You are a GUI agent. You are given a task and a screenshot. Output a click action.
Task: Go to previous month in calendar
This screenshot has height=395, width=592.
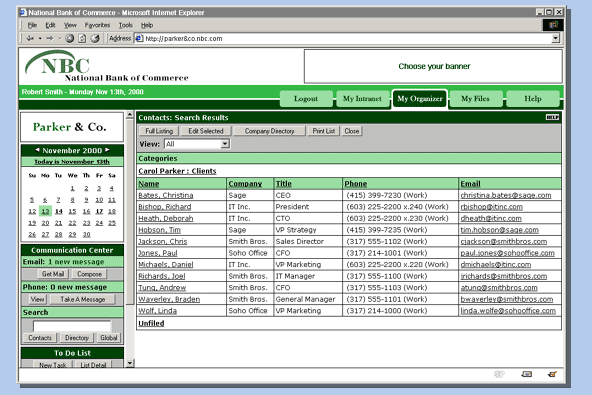click(x=37, y=150)
